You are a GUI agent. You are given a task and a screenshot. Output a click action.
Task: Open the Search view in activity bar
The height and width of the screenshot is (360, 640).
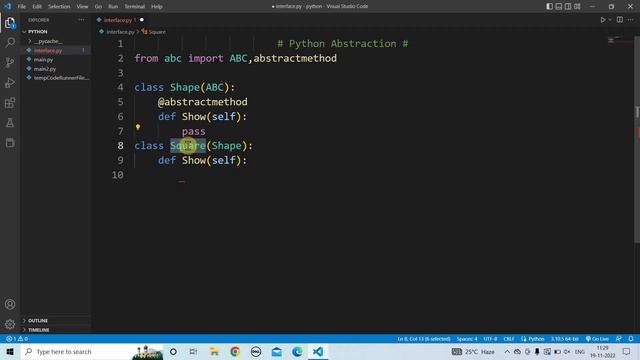(x=10, y=42)
